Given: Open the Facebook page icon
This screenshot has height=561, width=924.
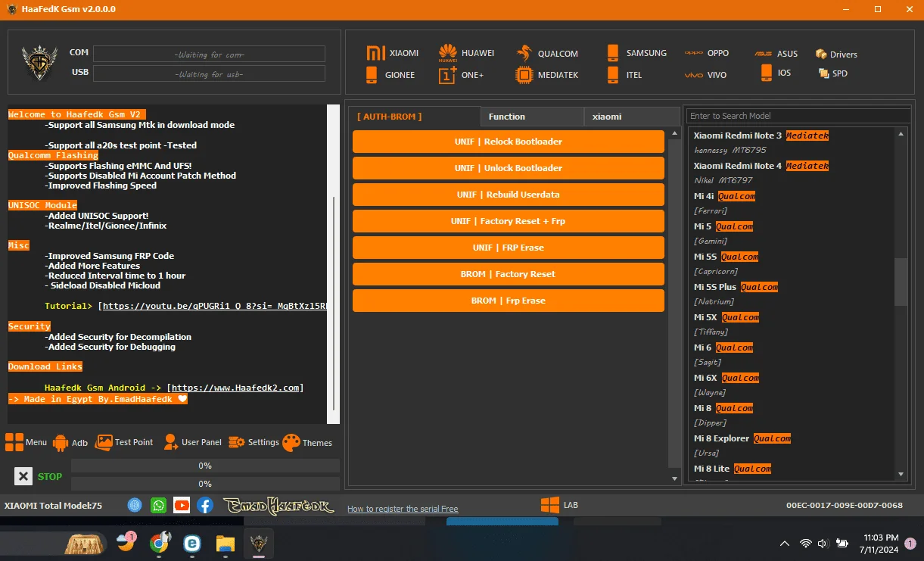Looking at the screenshot, I should (x=205, y=505).
